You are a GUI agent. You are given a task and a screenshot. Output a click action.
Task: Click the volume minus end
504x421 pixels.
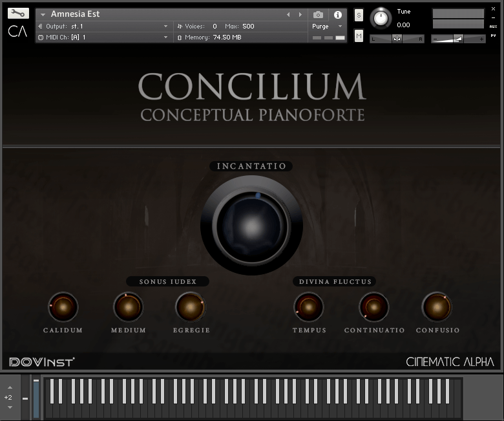pos(435,39)
